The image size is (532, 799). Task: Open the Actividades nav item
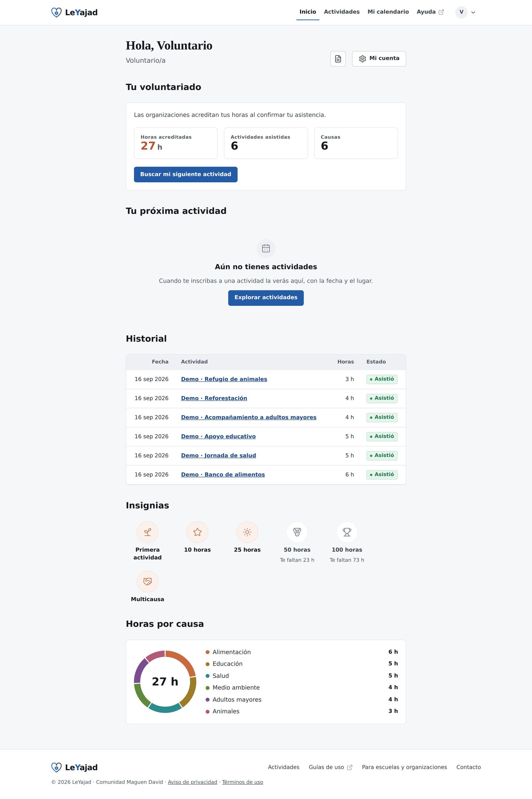pyautogui.click(x=342, y=12)
